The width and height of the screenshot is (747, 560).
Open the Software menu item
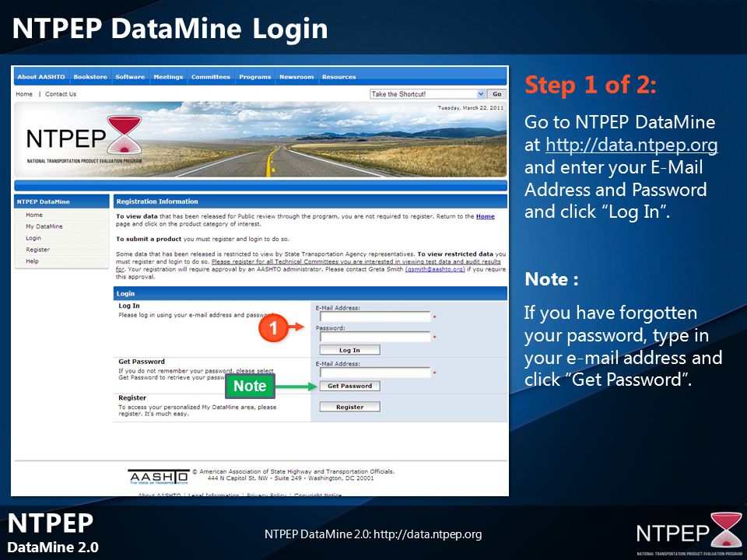tap(130, 77)
